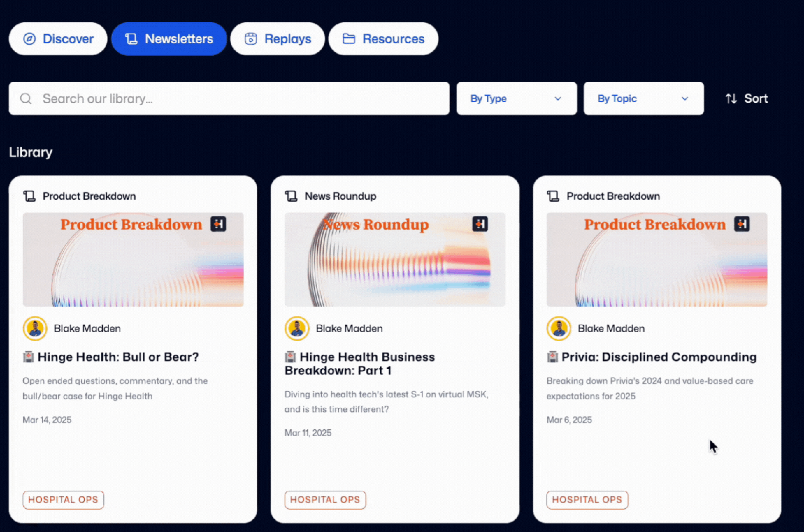Click the compass icon in Discover tab
The height and width of the screenshot is (532, 804).
coord(30,39)
